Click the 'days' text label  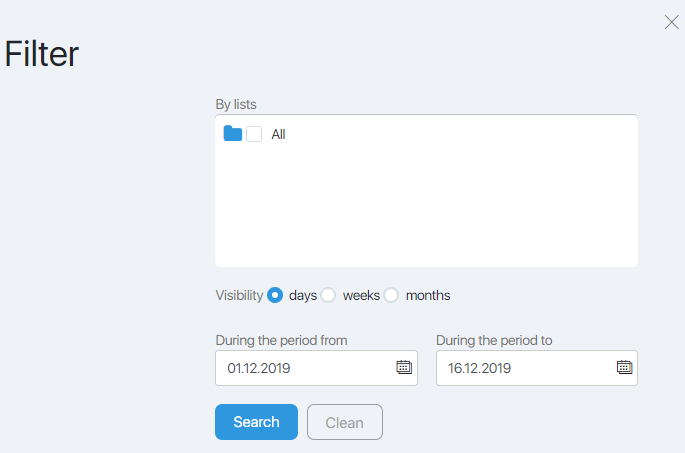(303, 296)
